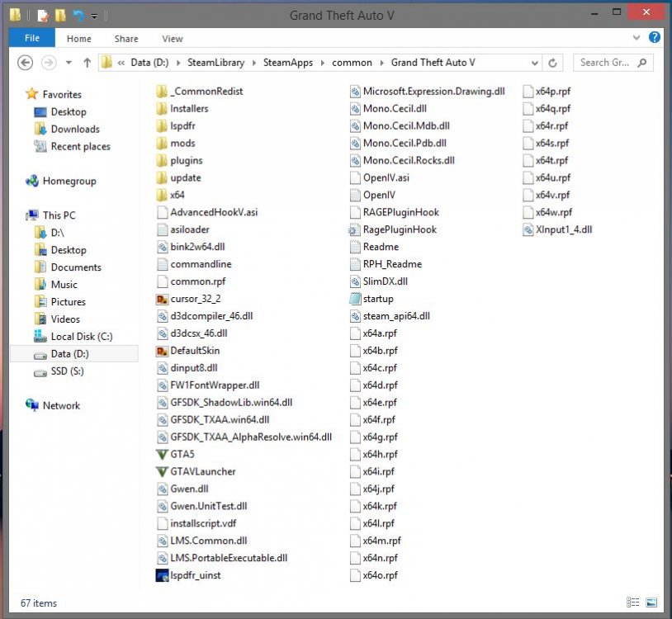Select the cursor_32_2 image file icon
The height and width of the screenshot is (619, 672).
coord(162,299)
